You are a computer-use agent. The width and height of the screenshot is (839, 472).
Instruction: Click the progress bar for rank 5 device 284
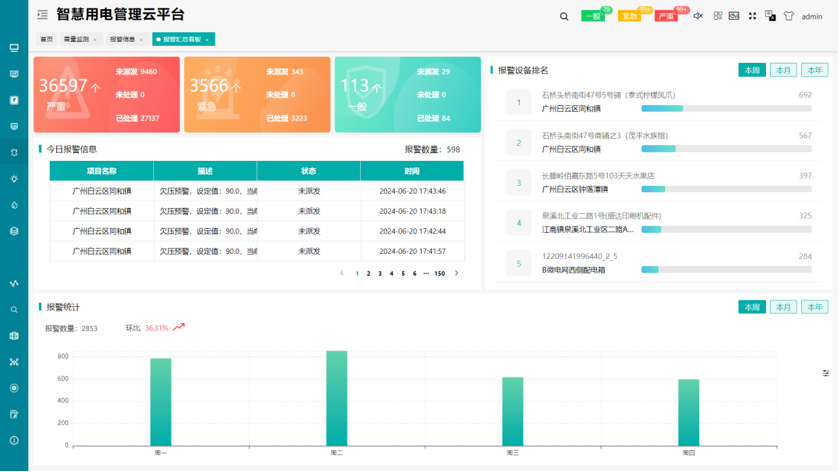click(x=727, y=270)
